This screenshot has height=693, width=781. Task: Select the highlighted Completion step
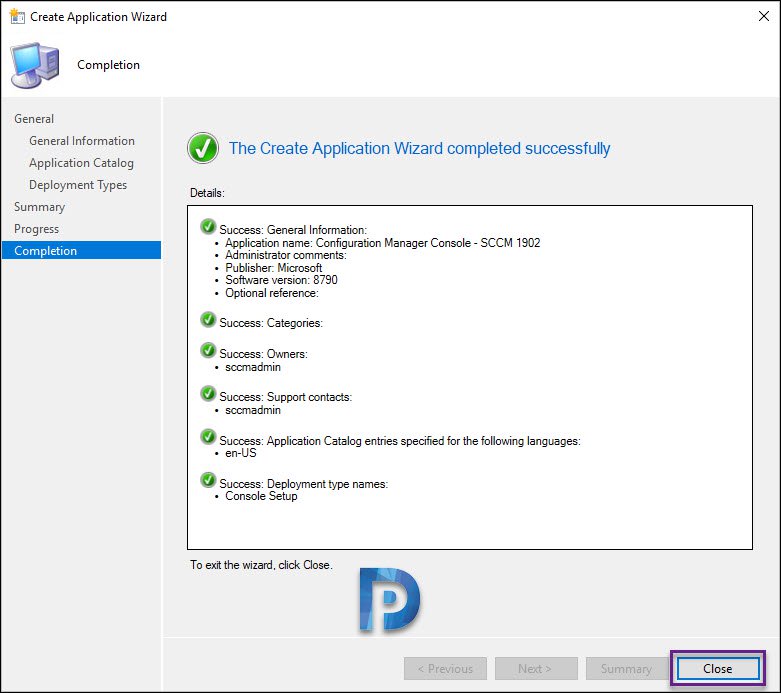coord(81,250)
